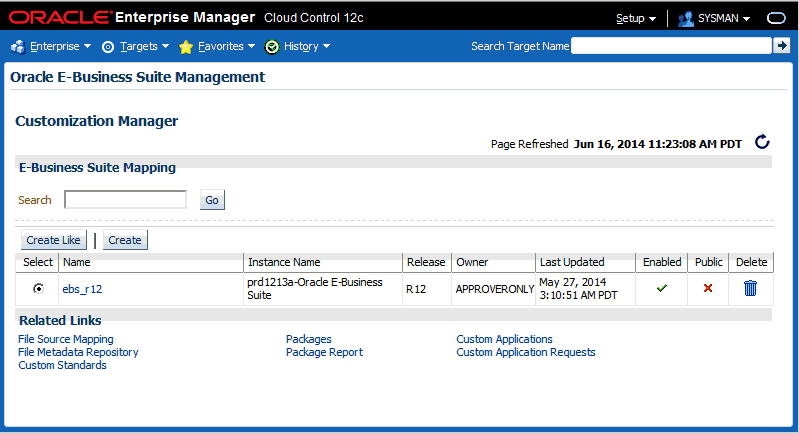
Task: Expand the SYSMAN user dropdown
Action: 724,18
